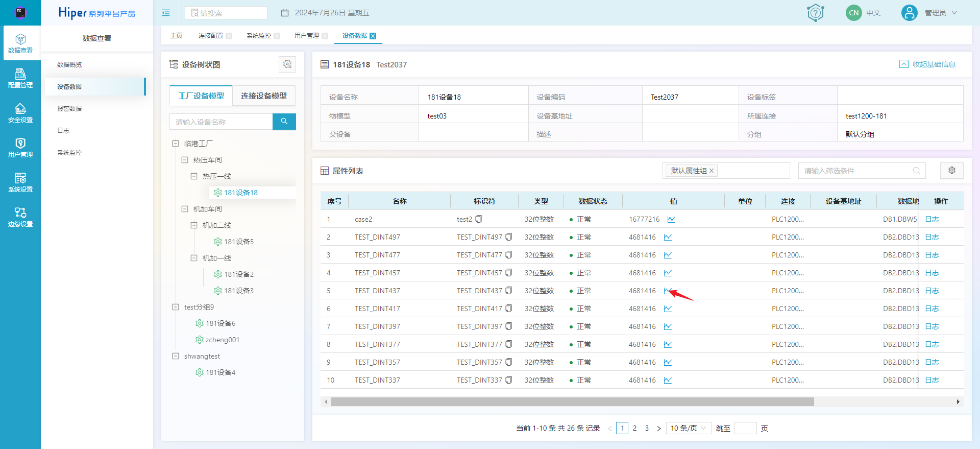
Task: Focus the top 请搜索 search box
Action: pyautogui.click(x=226, y=13)
